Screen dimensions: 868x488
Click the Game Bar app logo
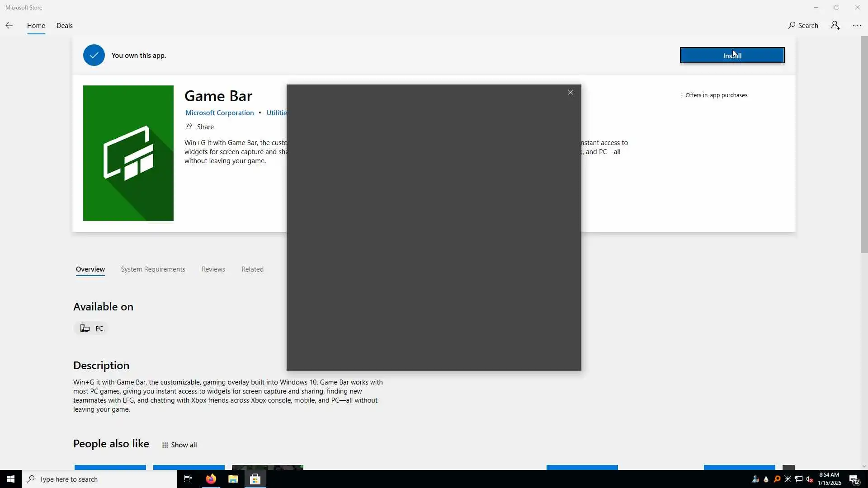click(x=128, y=153)
